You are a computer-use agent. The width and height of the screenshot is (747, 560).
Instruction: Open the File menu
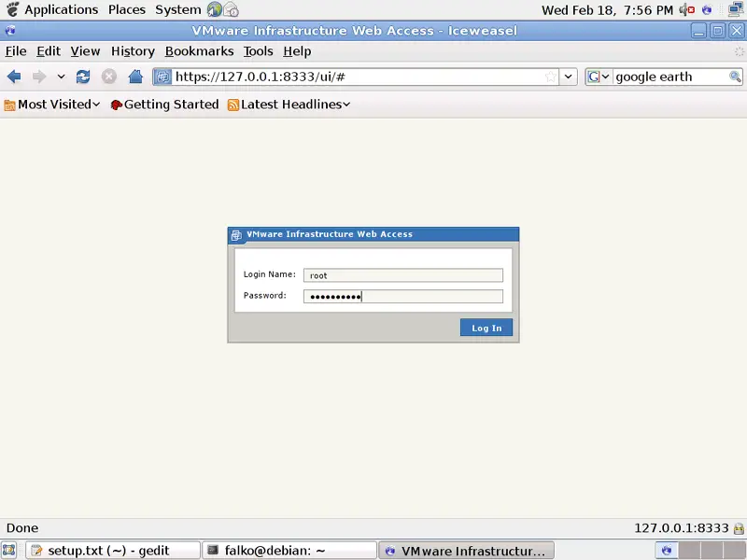click(x=16, y=51)
